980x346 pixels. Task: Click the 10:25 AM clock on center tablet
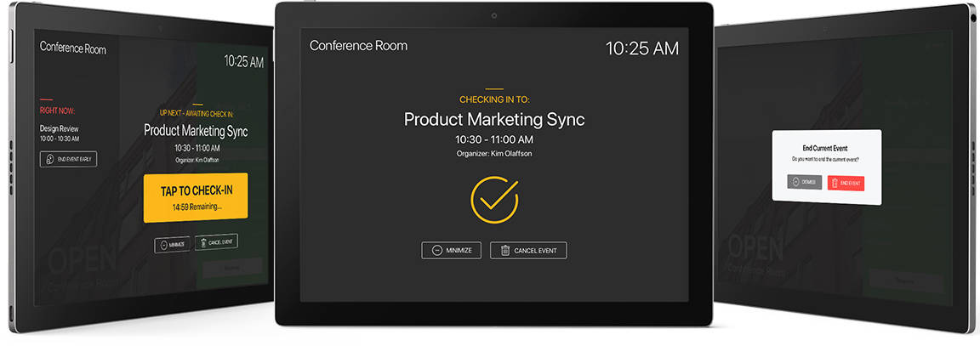click(641, 48)
